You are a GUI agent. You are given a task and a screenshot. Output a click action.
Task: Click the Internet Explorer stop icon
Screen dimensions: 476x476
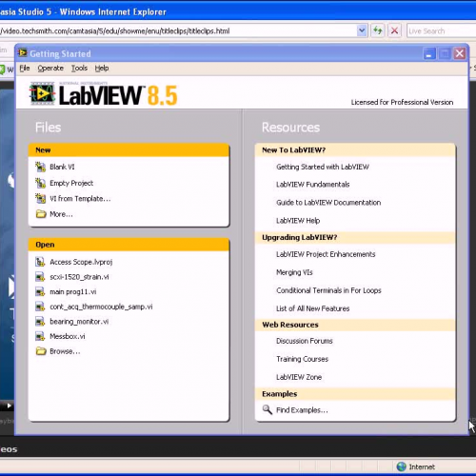394,30
